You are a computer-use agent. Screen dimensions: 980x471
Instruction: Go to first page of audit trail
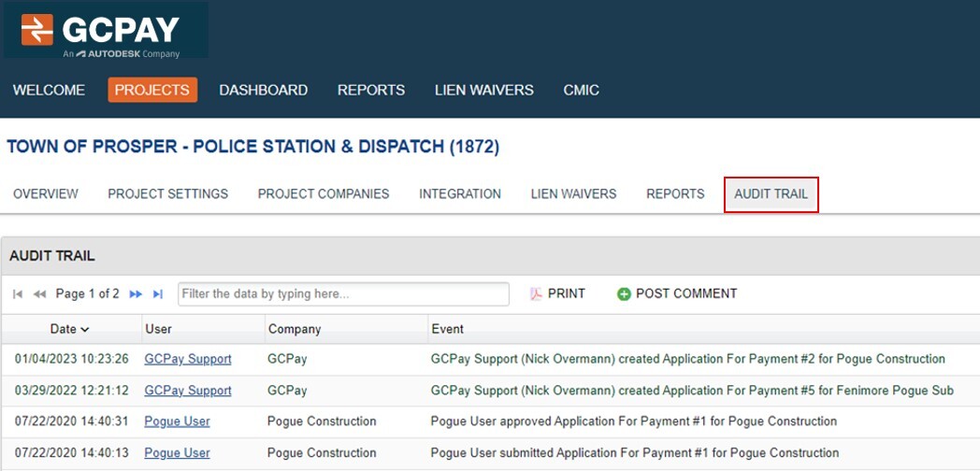[18, 294]
